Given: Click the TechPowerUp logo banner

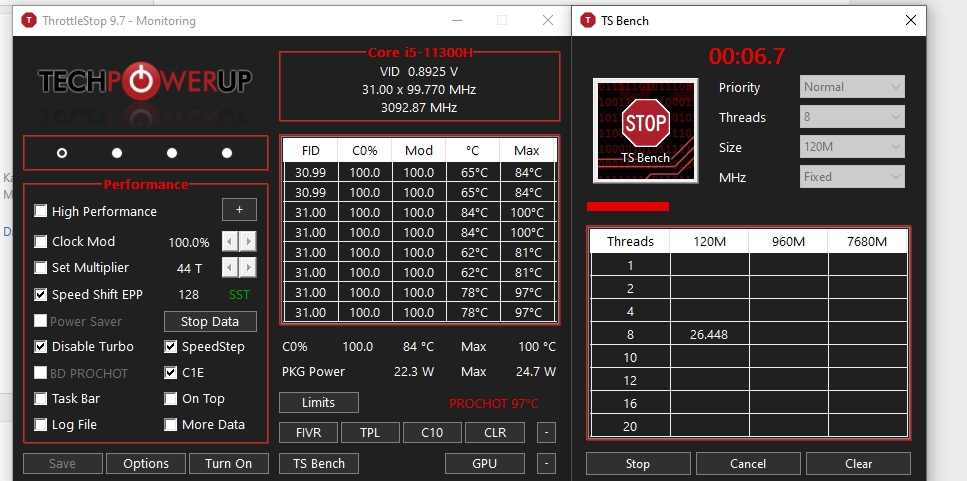Looking at the screenshot, I should tap(145, 81).
